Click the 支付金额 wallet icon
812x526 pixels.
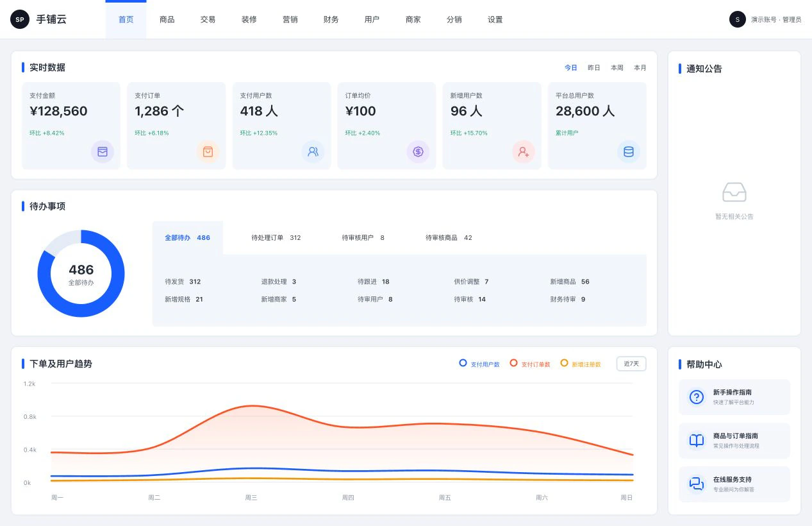point(103,152)
